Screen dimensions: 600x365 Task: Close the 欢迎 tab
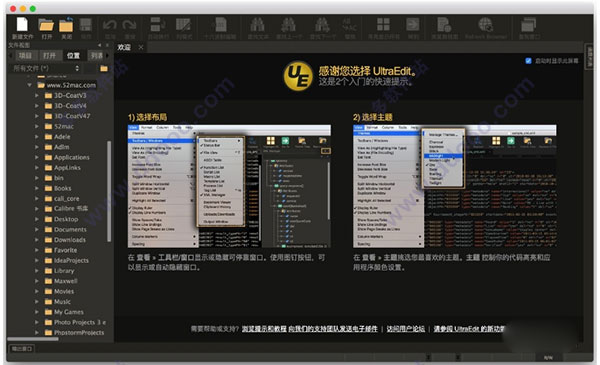(x=141, y=47)
